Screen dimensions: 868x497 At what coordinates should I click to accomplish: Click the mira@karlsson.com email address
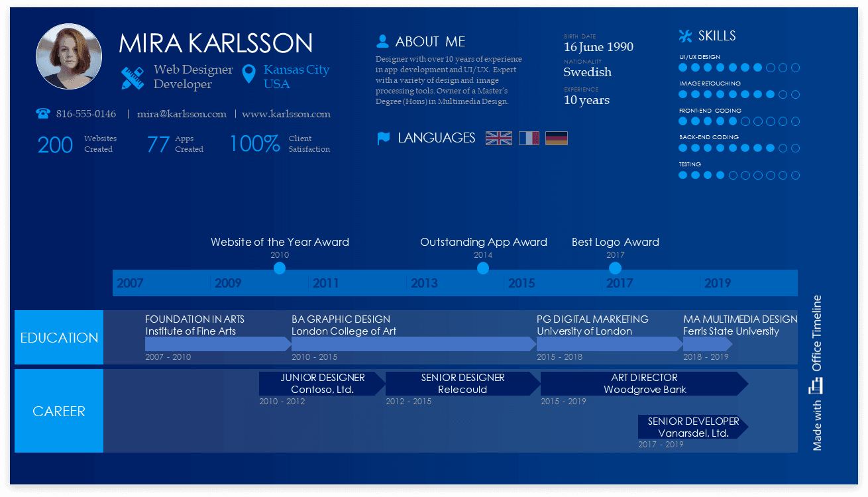(181, 114)
